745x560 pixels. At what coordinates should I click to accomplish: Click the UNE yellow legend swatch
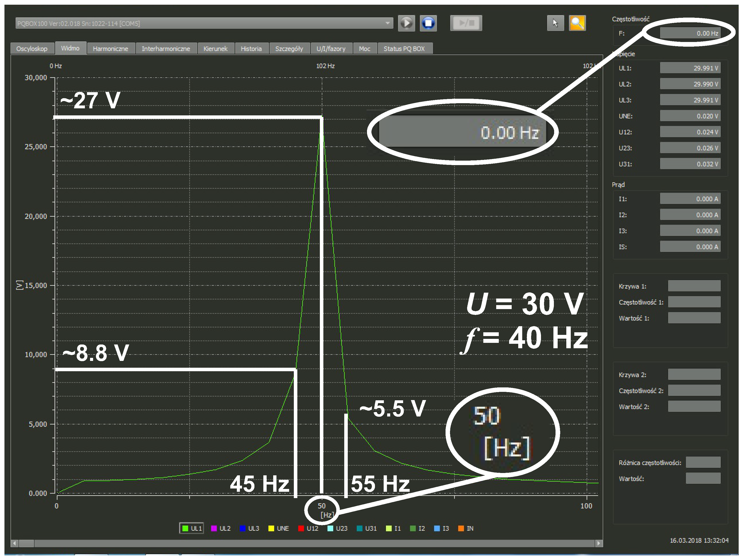point(271,528)
